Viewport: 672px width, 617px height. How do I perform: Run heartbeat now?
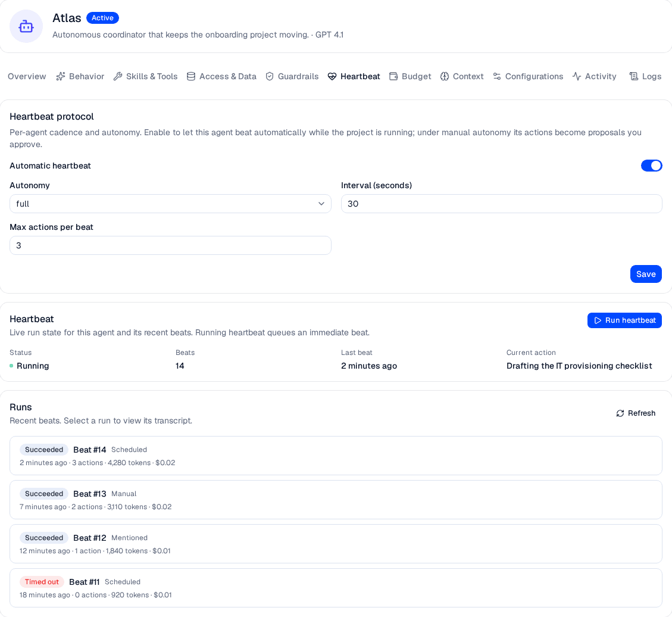[624, 321]
